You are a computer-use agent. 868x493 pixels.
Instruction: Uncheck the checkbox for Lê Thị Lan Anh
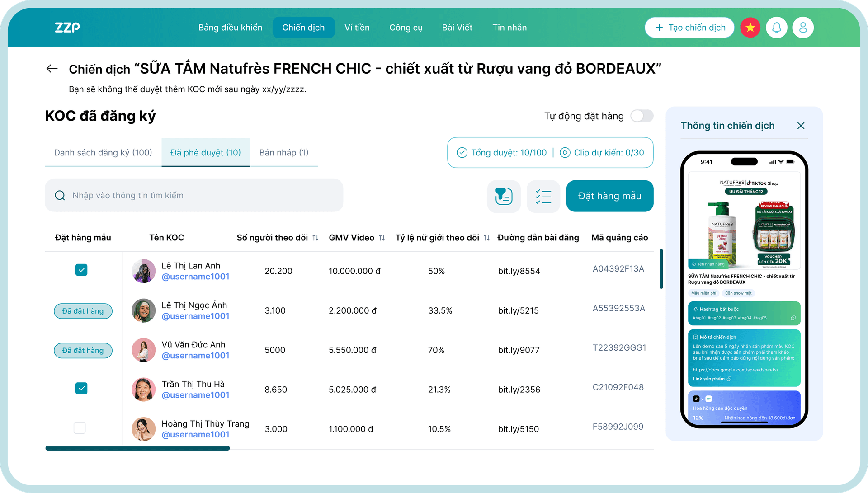click(x=81, y=270)
